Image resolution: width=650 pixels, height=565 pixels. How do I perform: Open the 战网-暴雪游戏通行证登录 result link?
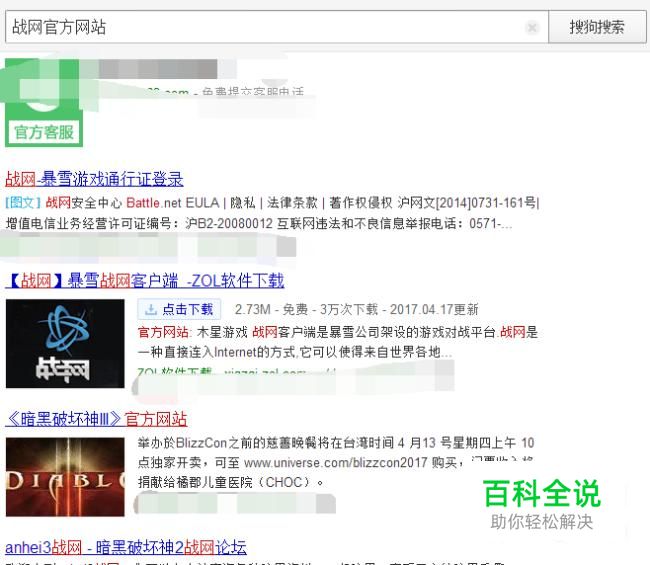pos(94,179)
